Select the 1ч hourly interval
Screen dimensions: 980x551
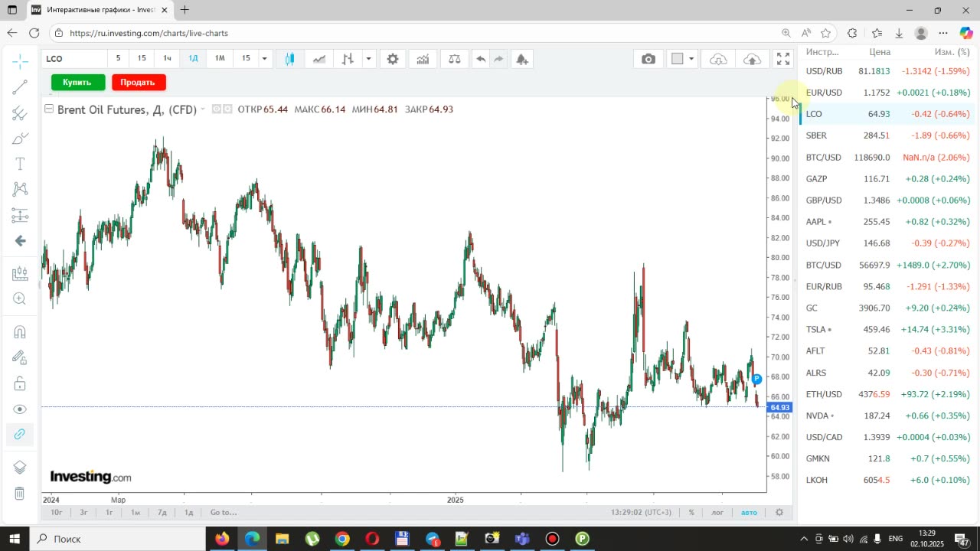[167, 58]
